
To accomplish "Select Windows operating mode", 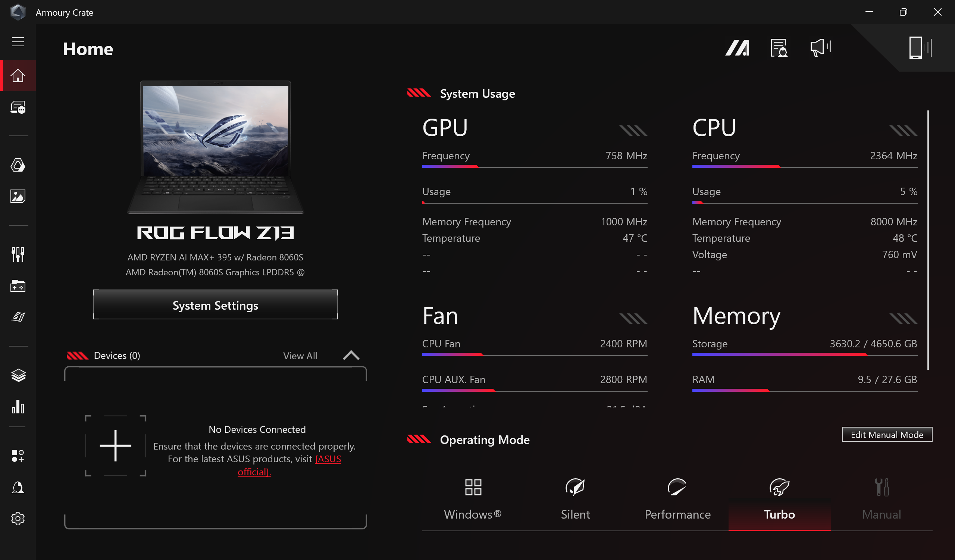I will click(473, 499).
